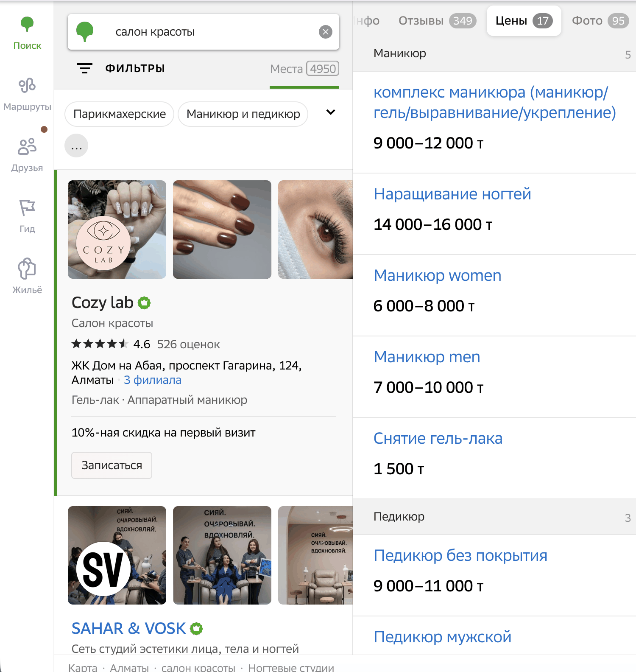Image resolution: width=636 pixels, height=672 pixels.
Task: Collapse the Маникюр price section header
Action: pyautogui.click(x=494, y=53)
